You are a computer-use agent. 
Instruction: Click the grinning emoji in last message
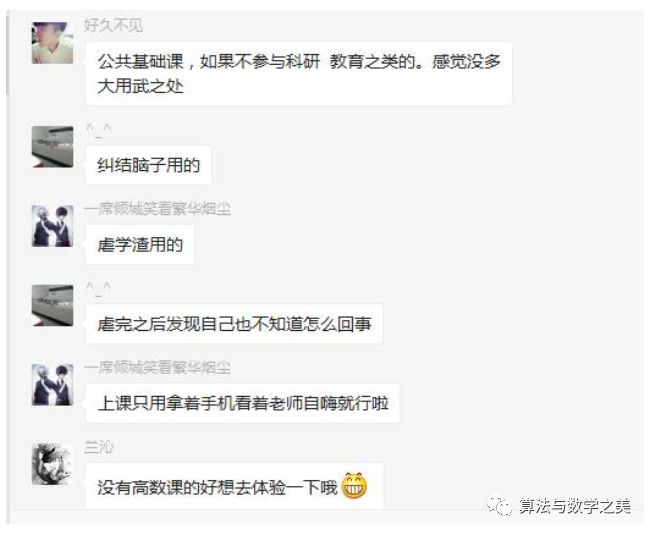point(354,485)
